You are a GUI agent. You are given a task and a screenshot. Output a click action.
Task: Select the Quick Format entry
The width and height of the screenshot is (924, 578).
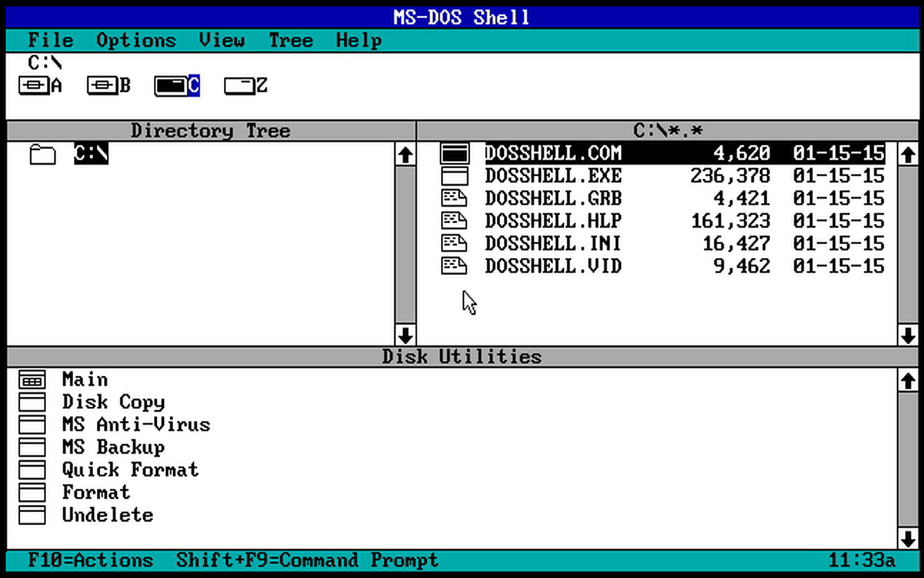point(130,470)
